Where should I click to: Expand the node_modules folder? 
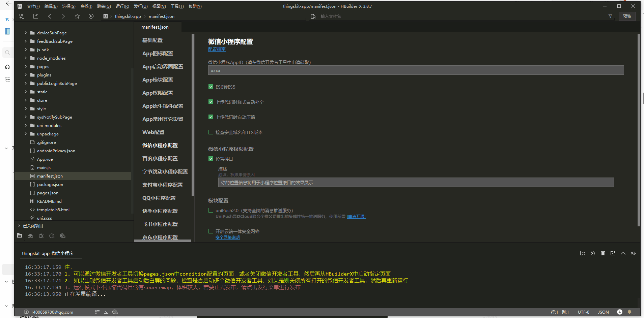(x=26, y=58)
